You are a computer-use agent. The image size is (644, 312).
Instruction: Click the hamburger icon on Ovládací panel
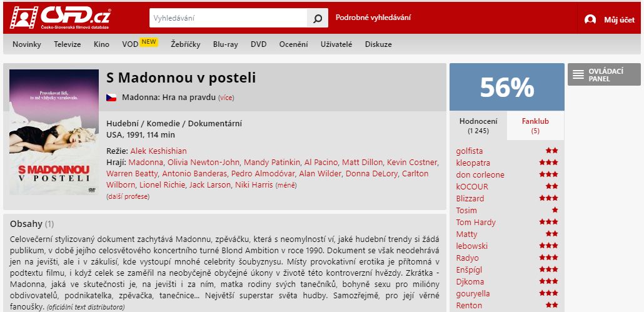point(578,74)
